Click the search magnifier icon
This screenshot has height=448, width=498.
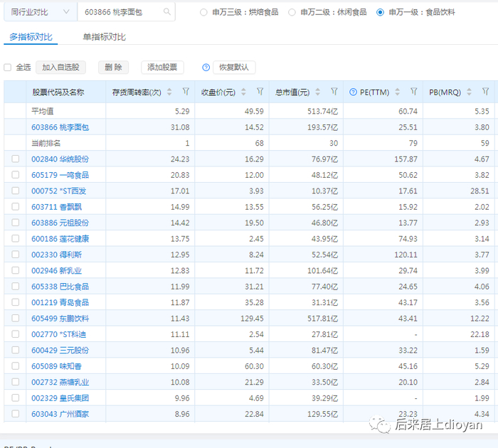166,12
